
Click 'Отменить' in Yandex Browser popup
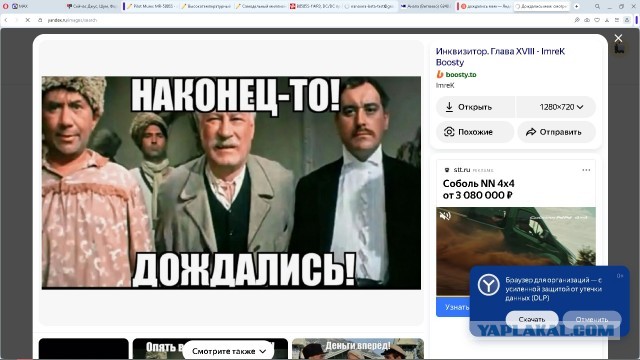coord(592,319)
